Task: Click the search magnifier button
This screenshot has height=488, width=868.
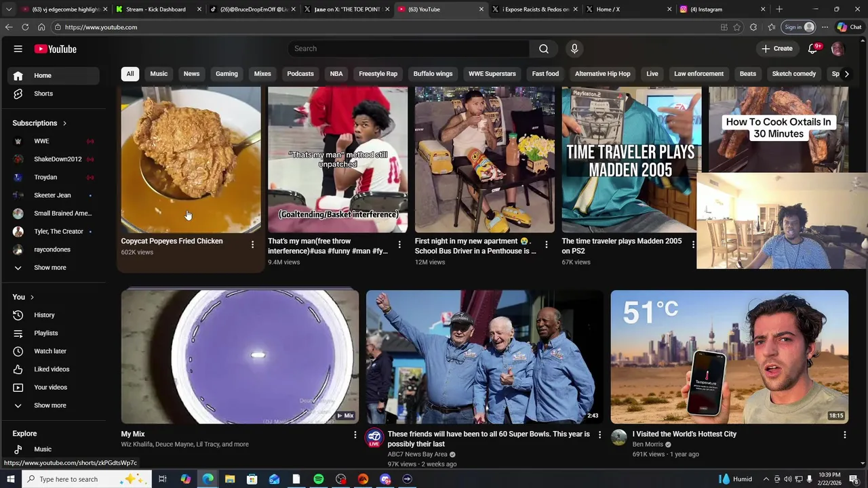Action: 543,49
